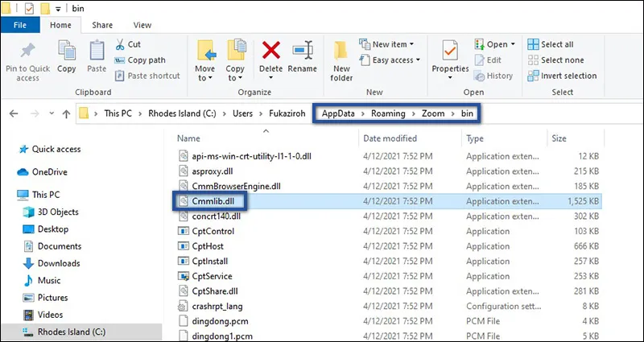Image resolution: width=644 pixels, height=342 pixels.
Task: Click Fukaziroh breadcrumb
Action: (x=287, y=113)
